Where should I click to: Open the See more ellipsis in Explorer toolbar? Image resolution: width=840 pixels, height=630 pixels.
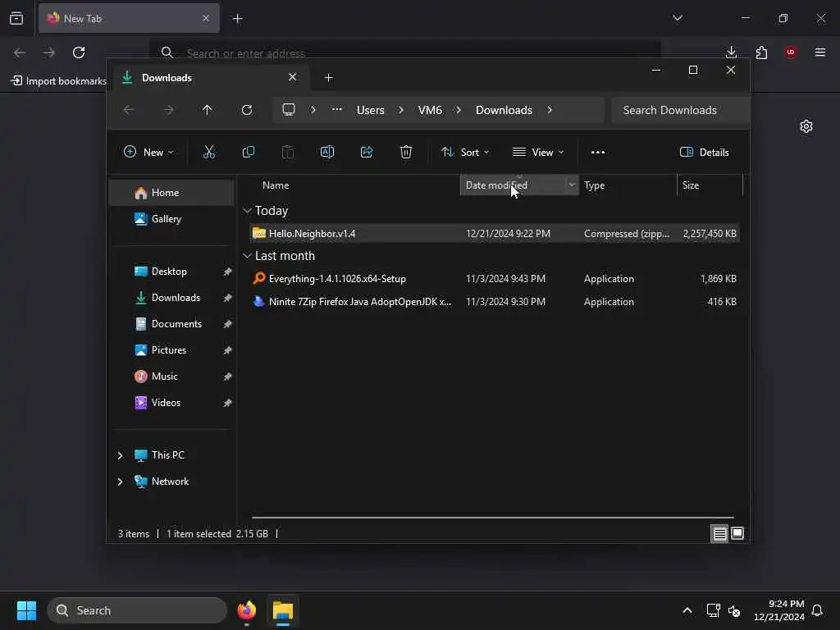pyautogui.click(x=598, y=152)
